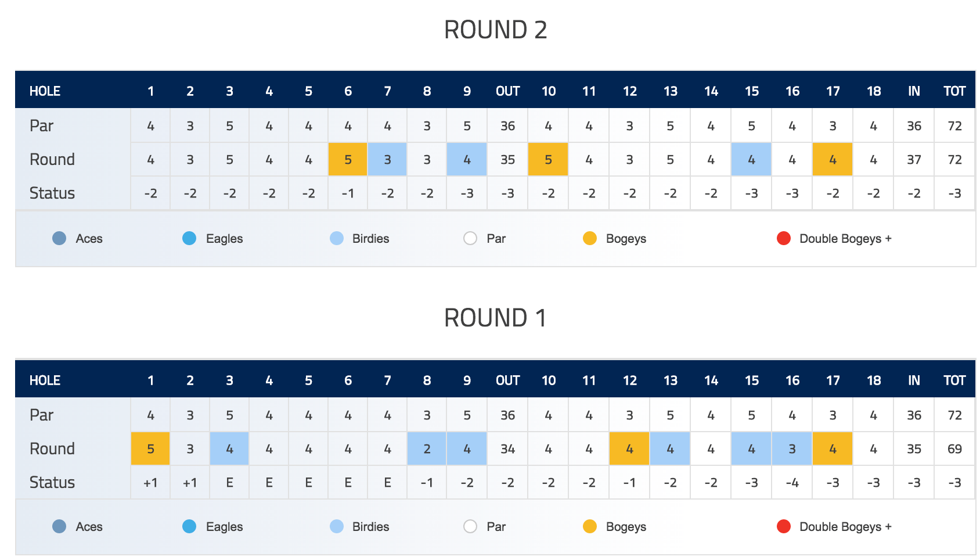Click the red Double Bogeys dot in Round 2 legend
Screen dimensions: 980x560
[784, 238]
